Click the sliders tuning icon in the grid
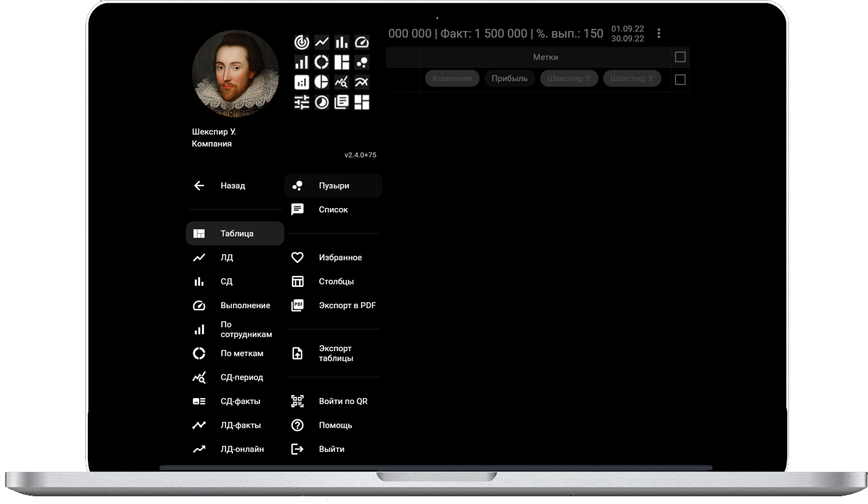868x504 pixels. [x=302, y=102]
